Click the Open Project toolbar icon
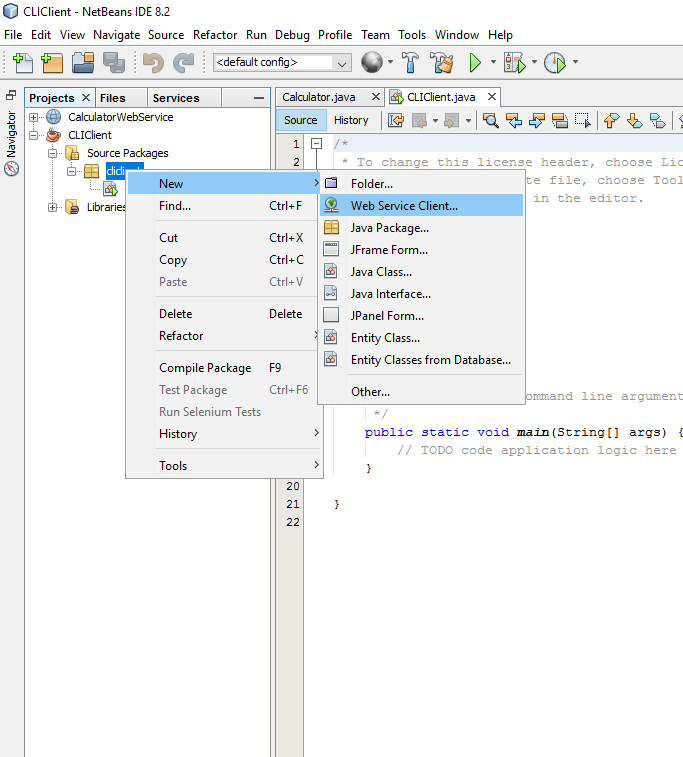683x757 pixels. tap(83, 62)
